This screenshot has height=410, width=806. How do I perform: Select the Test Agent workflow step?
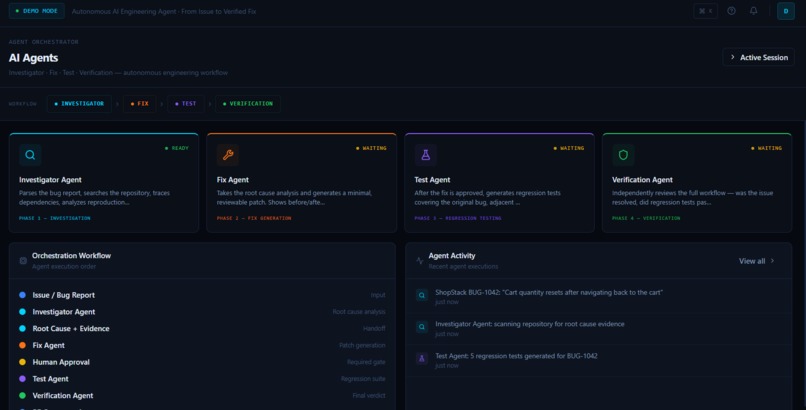[203, 379]
